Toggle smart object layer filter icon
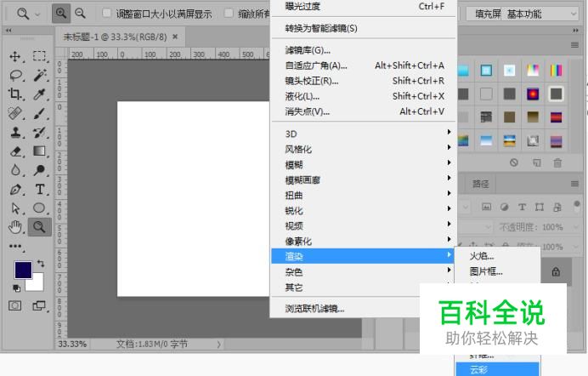The image size is (588, 376). point(557,207)
